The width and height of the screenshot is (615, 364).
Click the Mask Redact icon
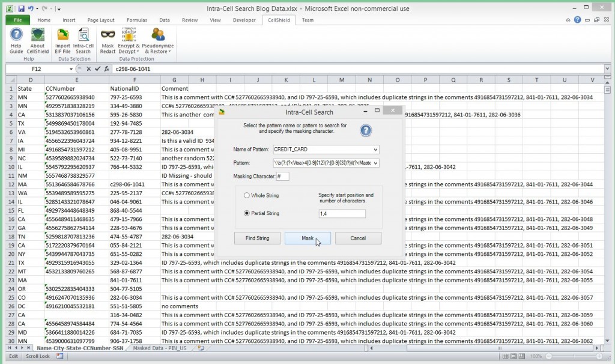(108, 40)
